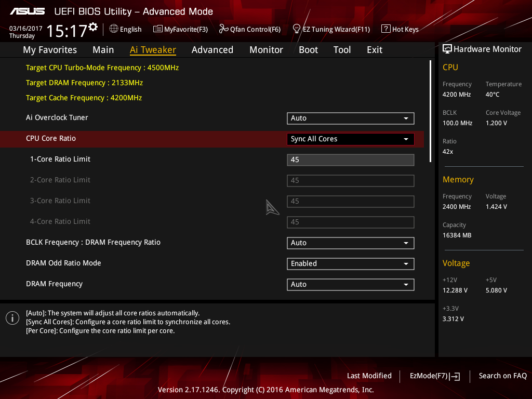Click the info icon in help panel
532x399 pixels.
click(12, 318)
